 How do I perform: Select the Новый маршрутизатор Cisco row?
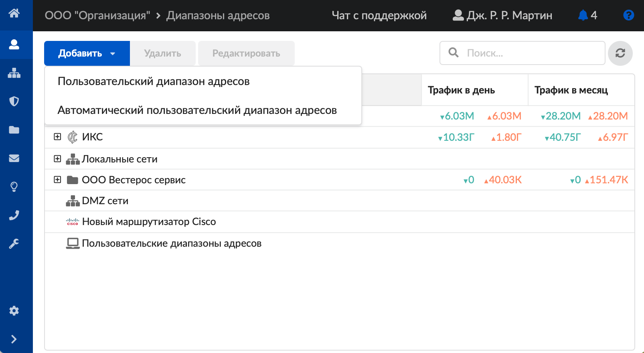[149, 222]
